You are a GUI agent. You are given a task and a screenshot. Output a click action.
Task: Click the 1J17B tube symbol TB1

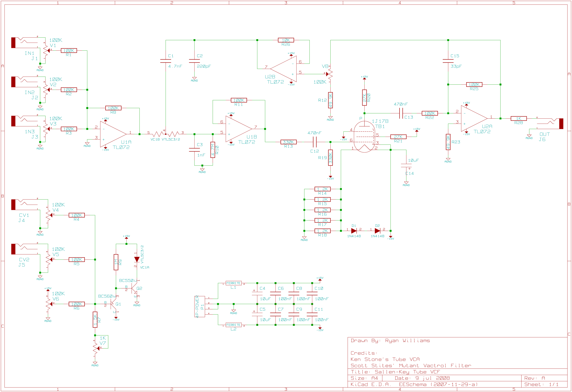(364, 137)
